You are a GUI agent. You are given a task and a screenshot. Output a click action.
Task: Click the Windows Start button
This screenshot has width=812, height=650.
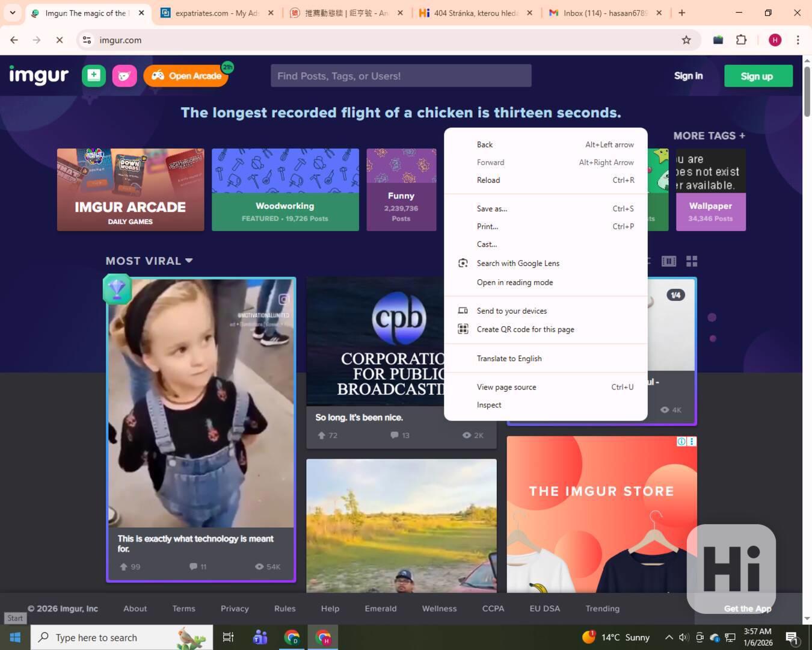coord(16,637)
